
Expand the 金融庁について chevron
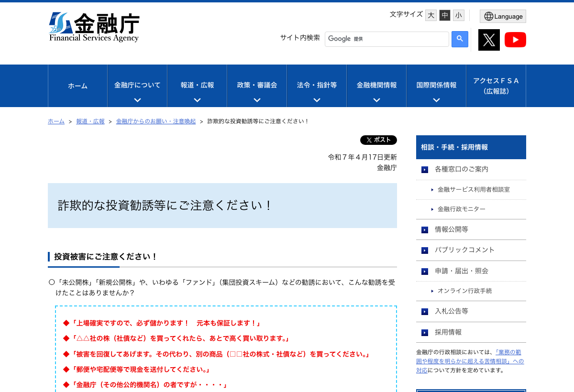tap(137, 100)
